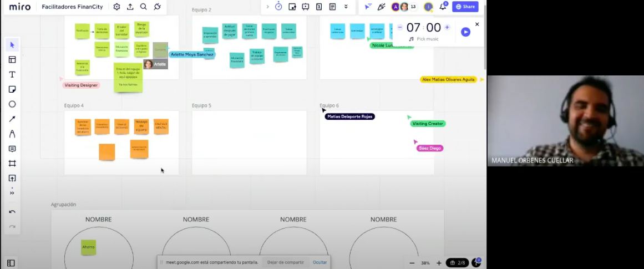Open the learning center 2/8 button

(x=458, y=263)
